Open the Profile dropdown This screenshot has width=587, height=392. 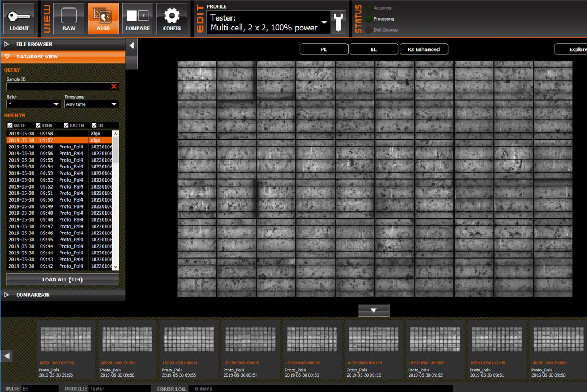click(268, 22)
